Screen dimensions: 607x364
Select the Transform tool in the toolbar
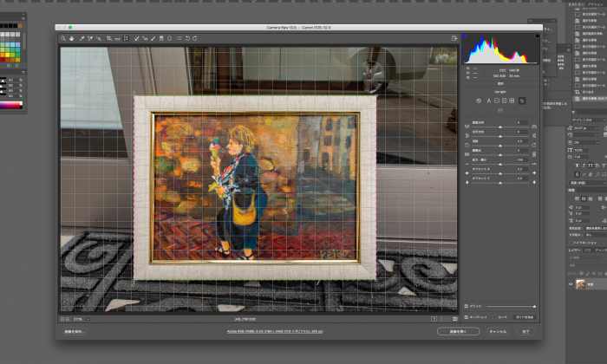coord(126,38)
